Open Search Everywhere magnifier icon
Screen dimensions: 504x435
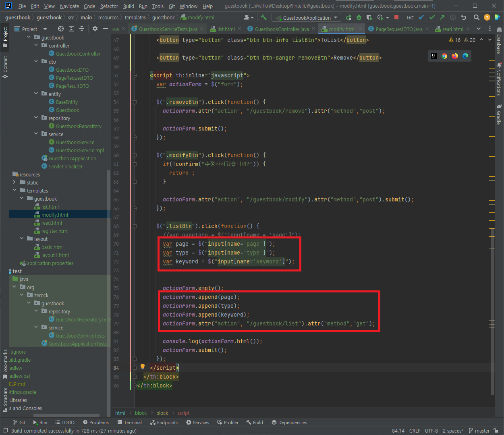click(x=476, y=17)
